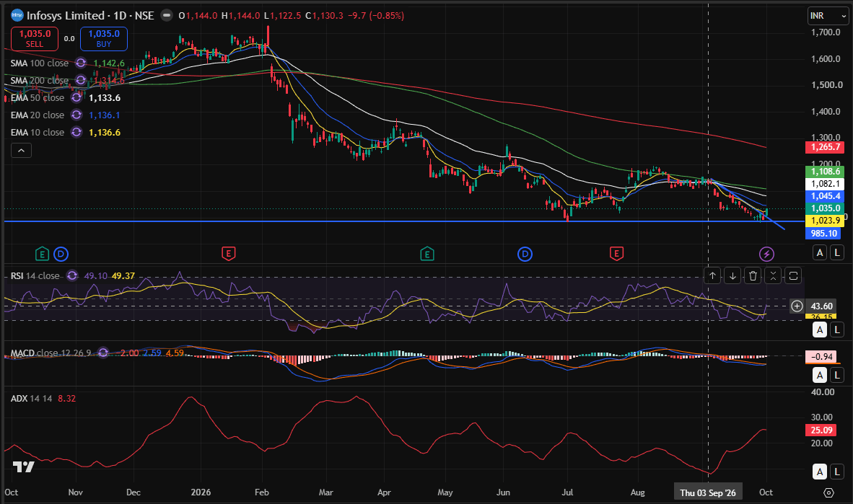Click the blue BUY 1,035.0 button
The width and height of the screenshot is (853, 504).
tap(104, 39)
